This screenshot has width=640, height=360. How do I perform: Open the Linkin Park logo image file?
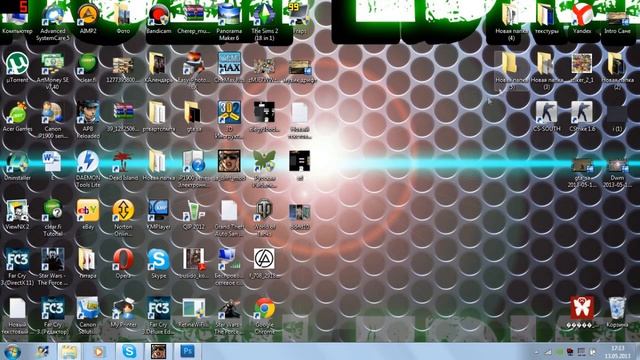(x=264, y=264)
